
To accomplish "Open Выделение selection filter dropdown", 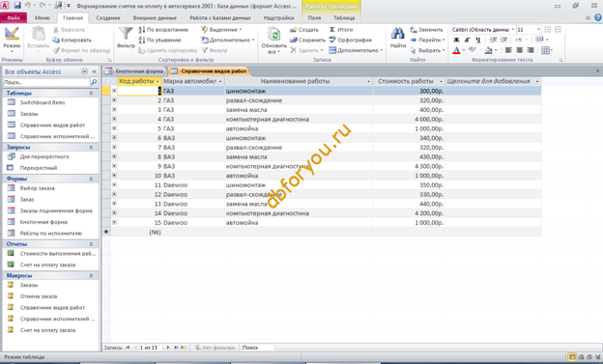I will [x=221, y=30].
